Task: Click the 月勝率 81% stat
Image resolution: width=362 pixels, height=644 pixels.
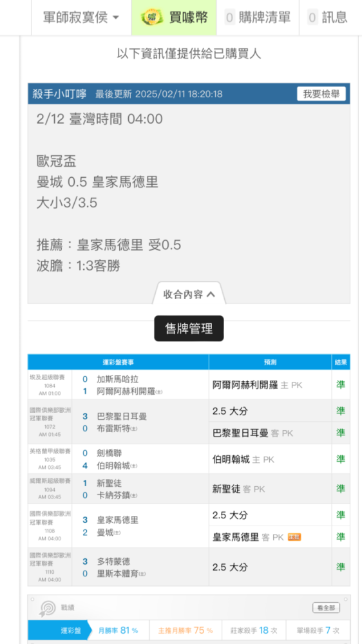Action: pyautogui.click(x=118, y=630)
